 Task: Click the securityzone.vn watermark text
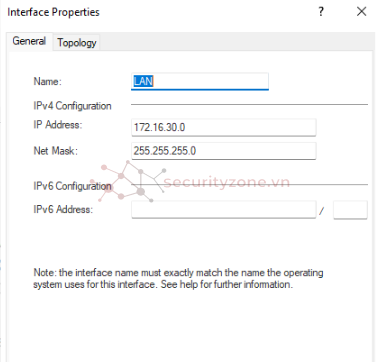point(227,182)
